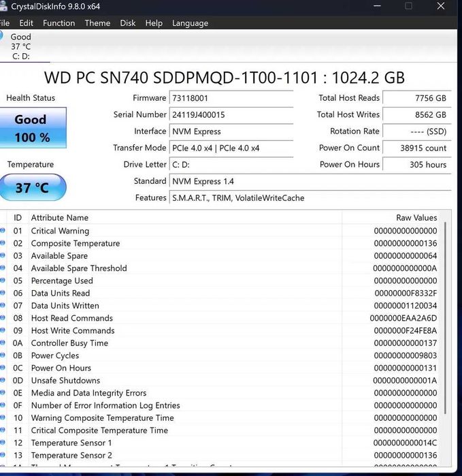462x476 pixels.
Task: Click status dot beside Number of Error Information Log Entries
Action: click(3, 404)
